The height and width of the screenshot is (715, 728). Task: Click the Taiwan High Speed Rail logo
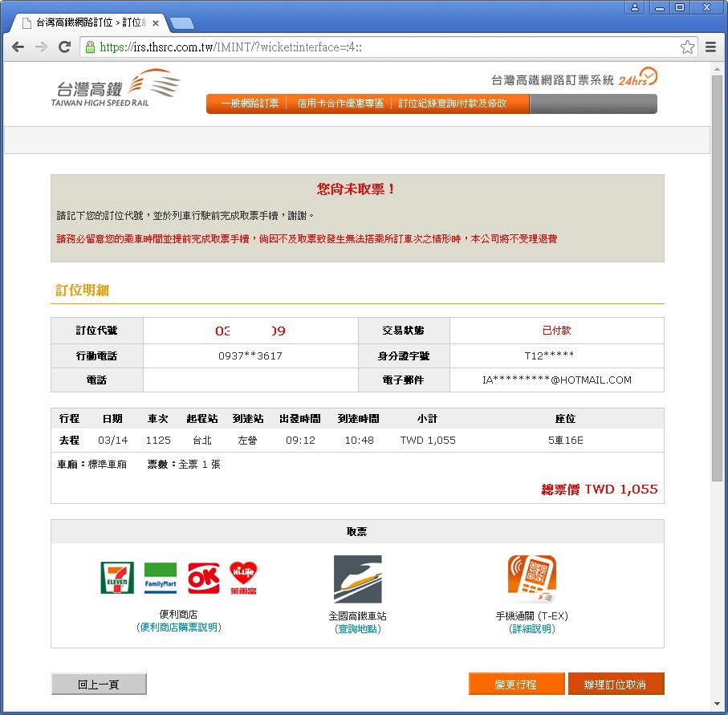pos(116,88)
